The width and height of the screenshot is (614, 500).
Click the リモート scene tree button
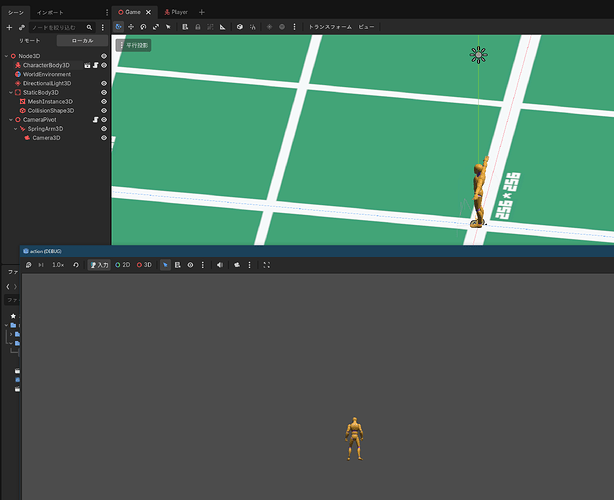click(x=29, y=41)
